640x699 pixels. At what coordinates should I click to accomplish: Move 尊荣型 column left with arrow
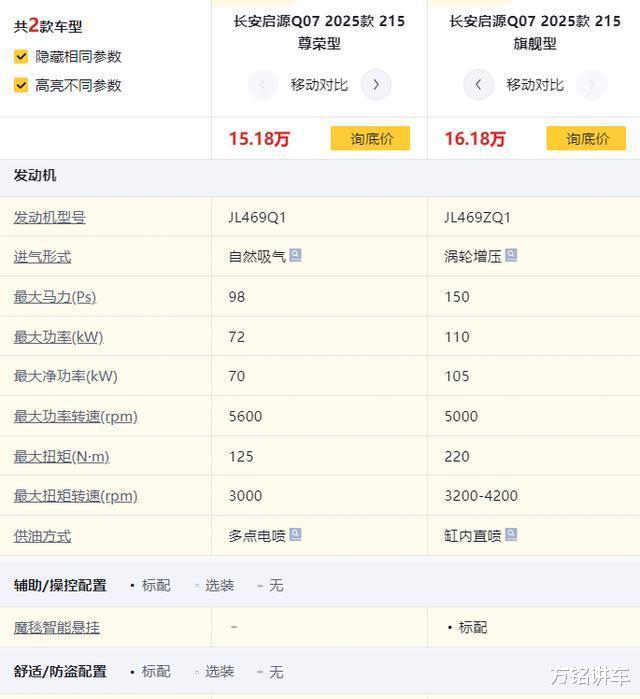[263, 84]
